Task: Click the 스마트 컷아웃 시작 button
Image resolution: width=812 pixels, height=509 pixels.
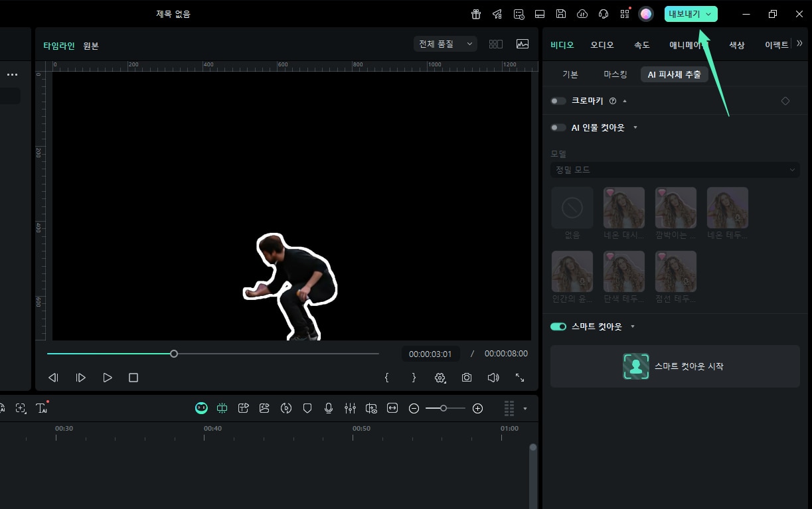Action: [675, 366]
